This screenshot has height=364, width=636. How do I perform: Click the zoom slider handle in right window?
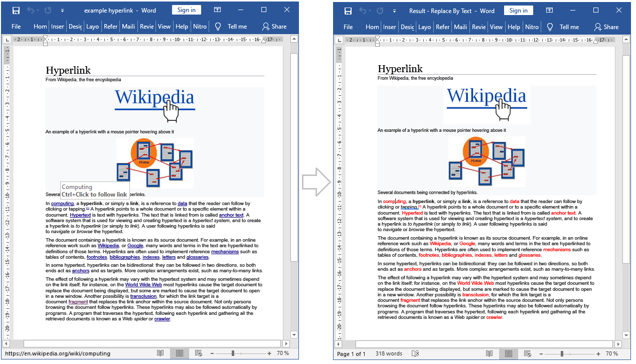coord(562,353)
